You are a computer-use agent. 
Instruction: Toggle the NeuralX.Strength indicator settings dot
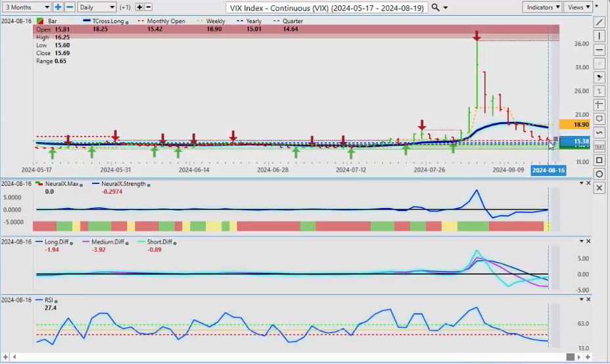click(x=149, y=185)
